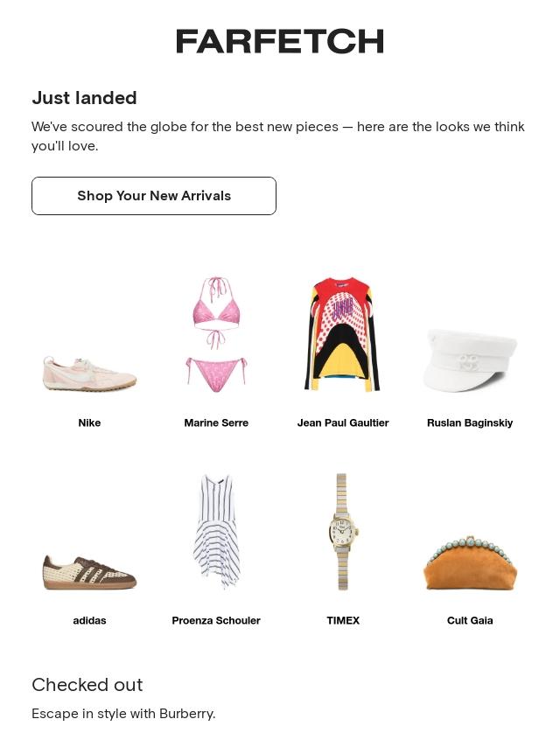Click the Shop Your New Arrivals button
The image size is (560, 747).
[x=154, y=196]
